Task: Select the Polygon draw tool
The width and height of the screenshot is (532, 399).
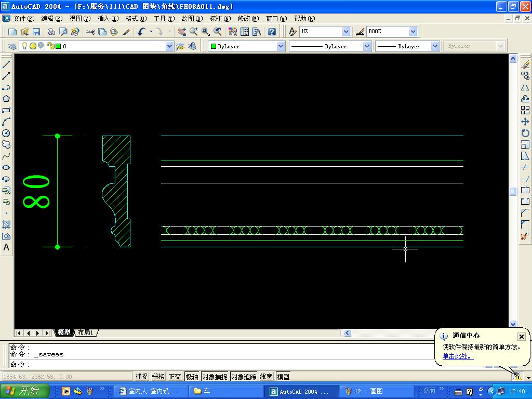Action: point(6,99)
